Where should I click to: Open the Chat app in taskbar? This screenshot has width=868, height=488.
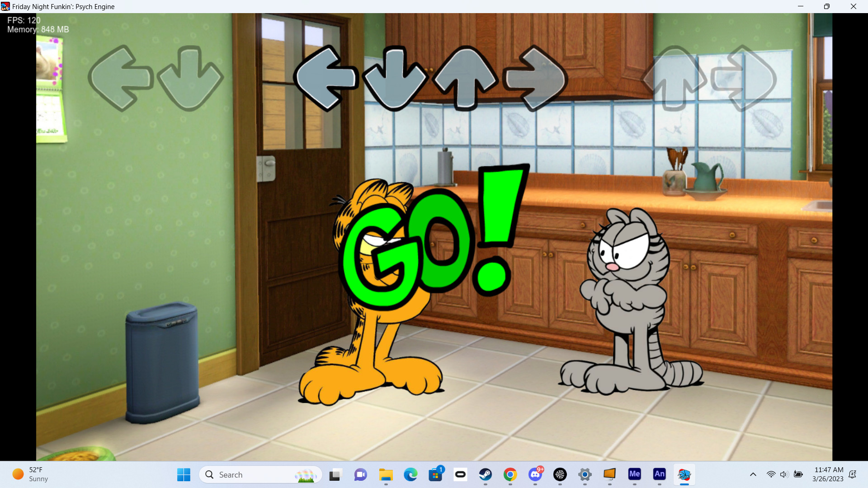click(360, 474)
